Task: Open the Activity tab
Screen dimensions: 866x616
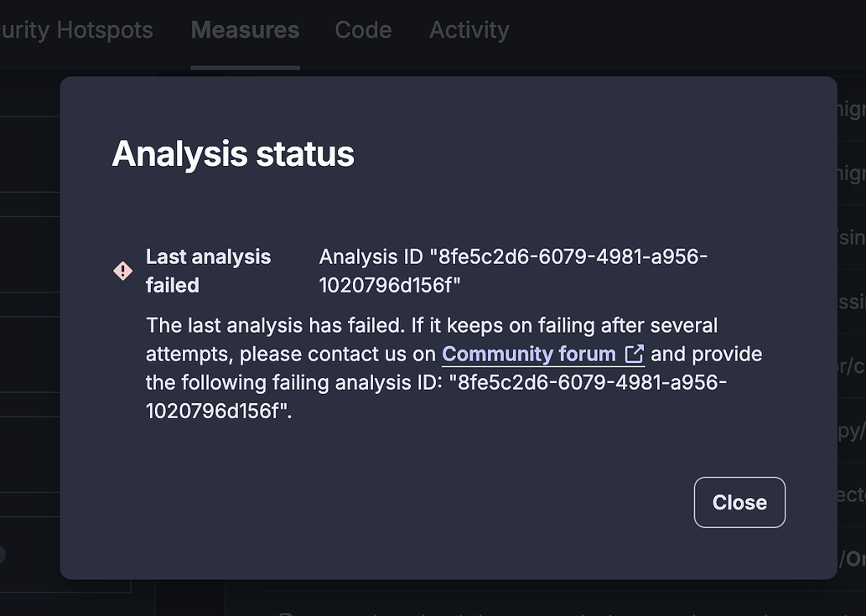Action: [469, 30]
